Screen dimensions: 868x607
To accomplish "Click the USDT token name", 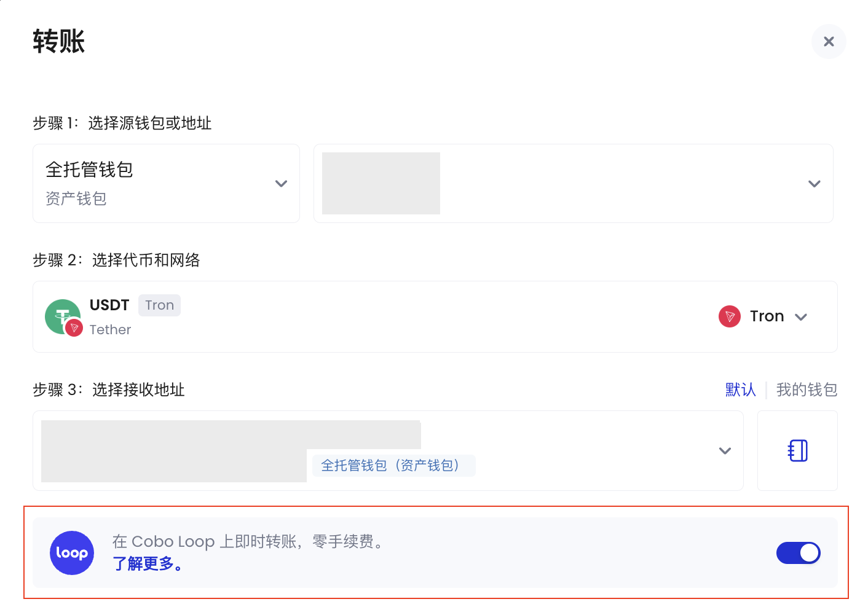I will pyautogui.click(x=109, y=305).
